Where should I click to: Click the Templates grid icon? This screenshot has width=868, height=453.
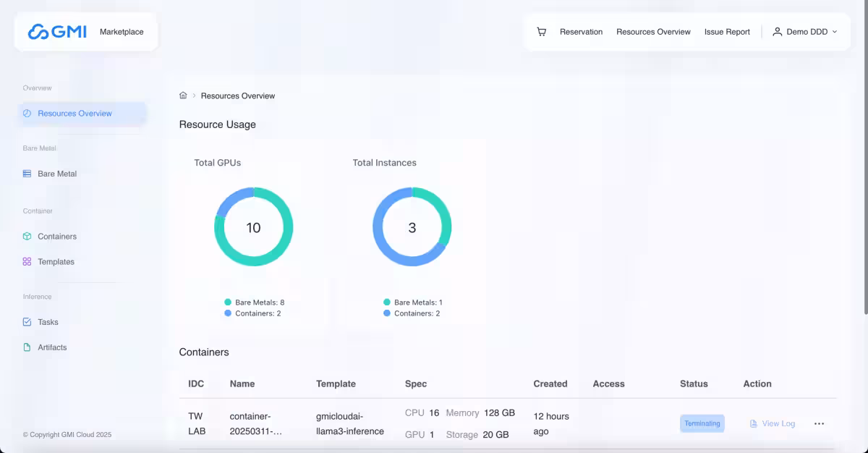click(x=27, y=262)
